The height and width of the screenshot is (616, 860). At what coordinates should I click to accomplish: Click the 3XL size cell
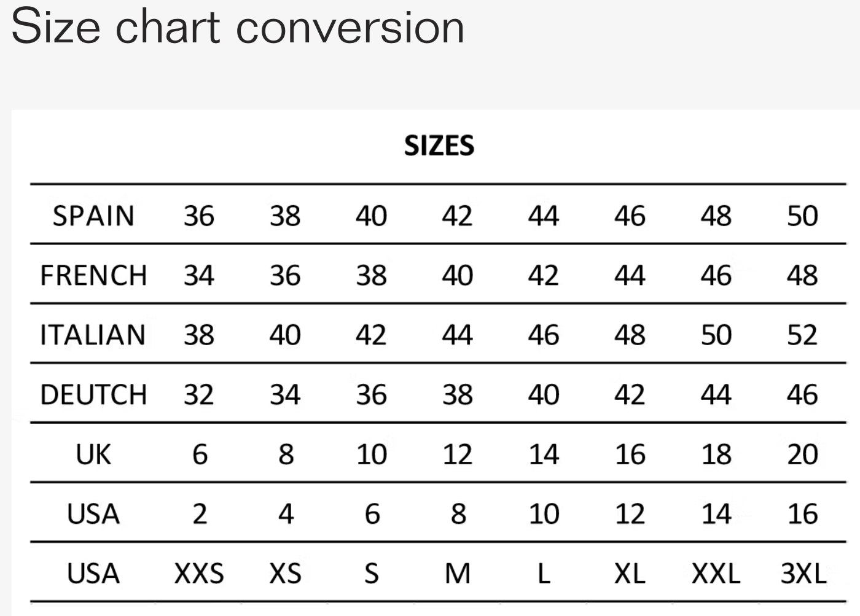click(x=803, y=574)
